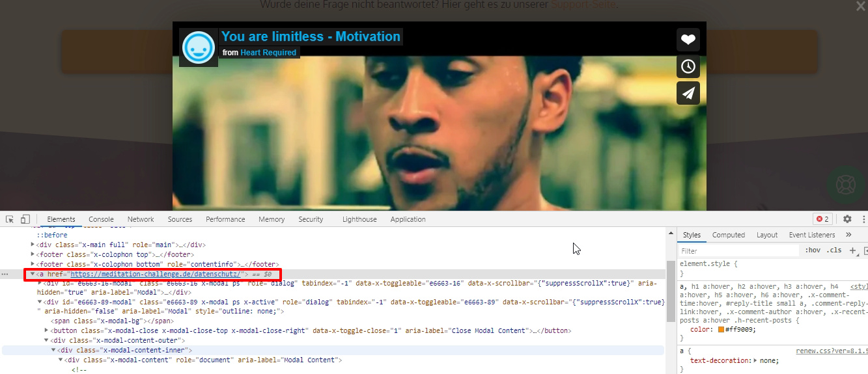Viewport: 868px width, 374px height.
Task: Open the Security tab
Action: click(x=311, y=219)
